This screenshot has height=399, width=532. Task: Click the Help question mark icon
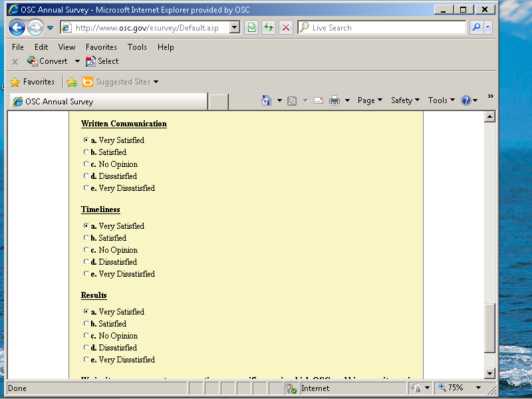pos(466,100)
